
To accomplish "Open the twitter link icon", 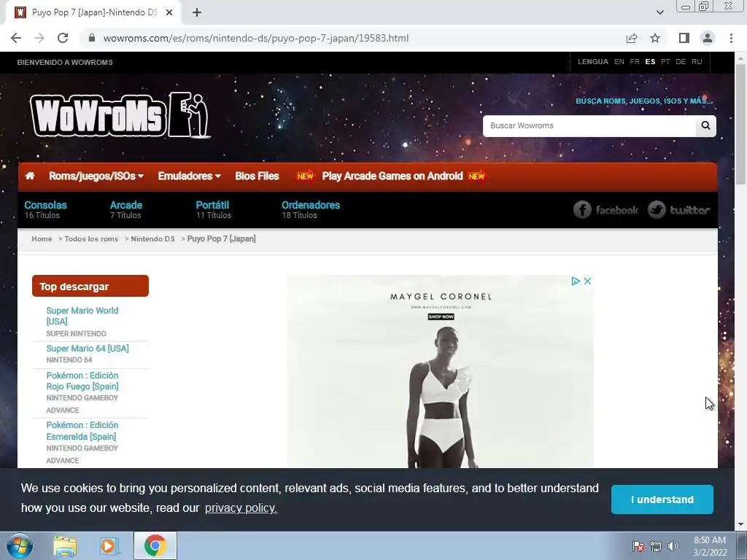I will point(679,210).
